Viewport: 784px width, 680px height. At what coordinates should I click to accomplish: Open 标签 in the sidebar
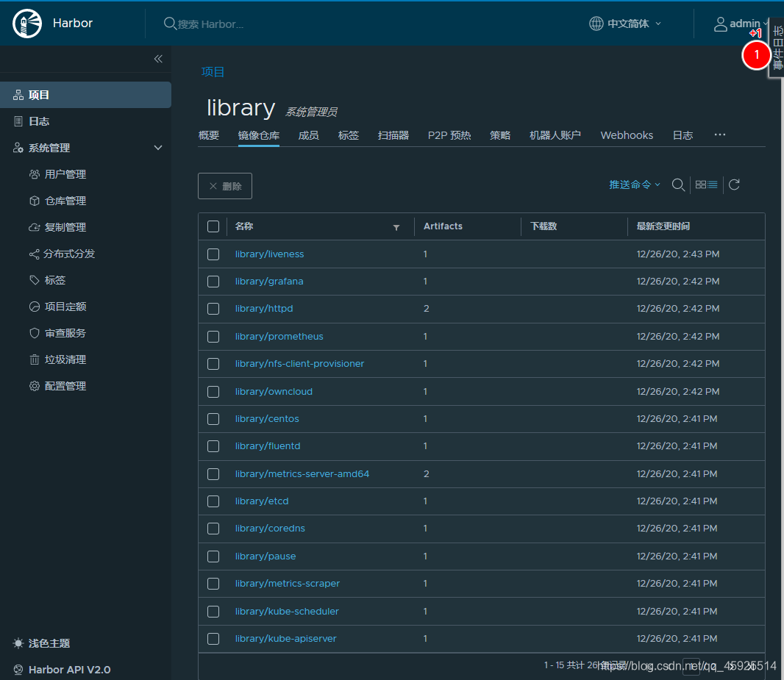coord(55,280)
